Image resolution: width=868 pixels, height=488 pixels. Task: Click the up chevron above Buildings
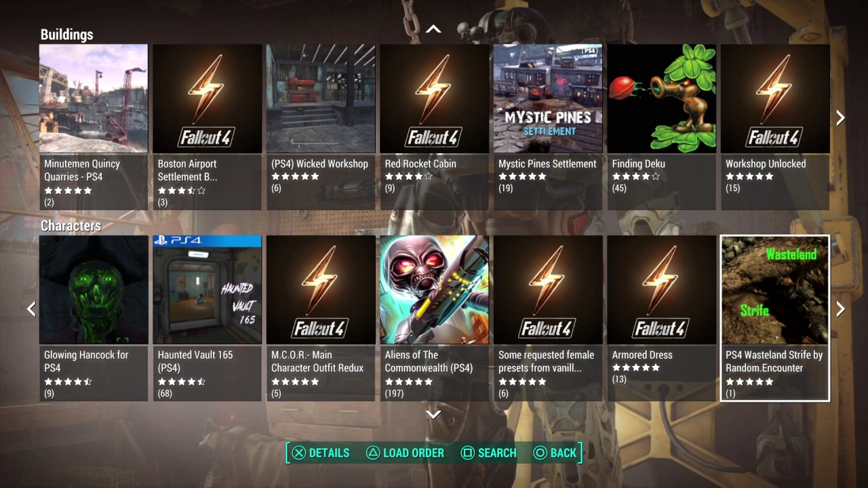(x=433, y=29)
